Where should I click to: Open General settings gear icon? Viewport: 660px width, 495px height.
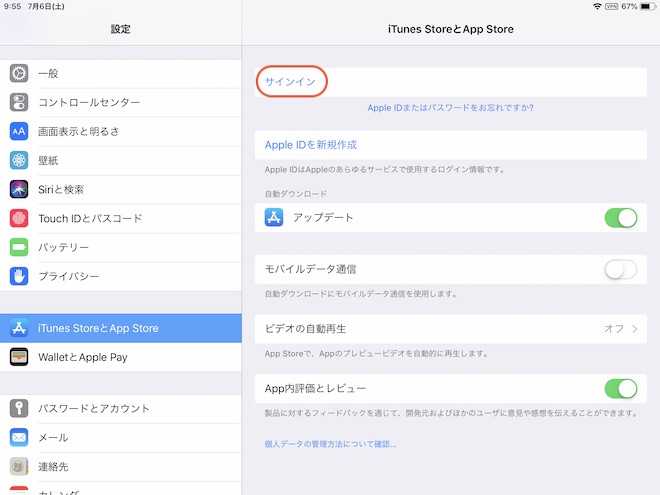tap(19, 73)
